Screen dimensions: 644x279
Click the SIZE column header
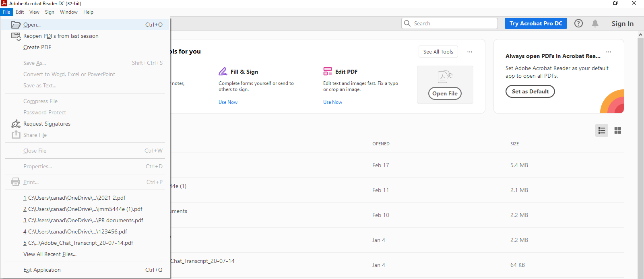[x=514, y=144]
